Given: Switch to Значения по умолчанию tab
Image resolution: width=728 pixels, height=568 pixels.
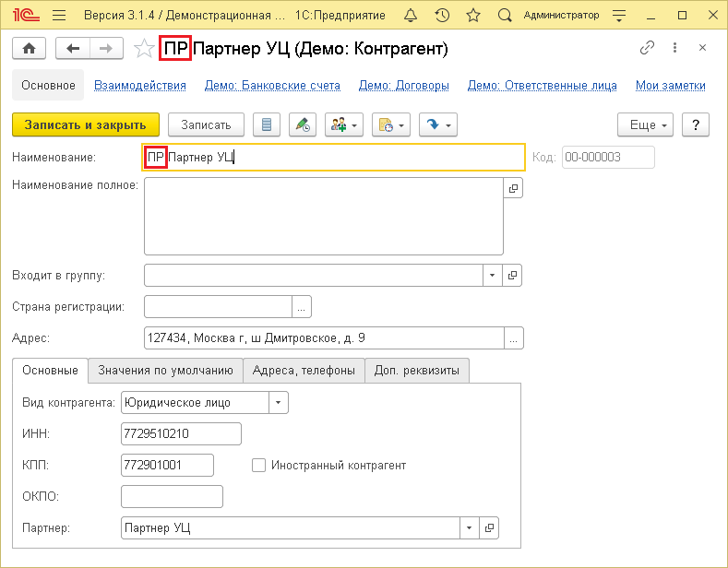Looking at the screenshot, I should pos(165,371).
